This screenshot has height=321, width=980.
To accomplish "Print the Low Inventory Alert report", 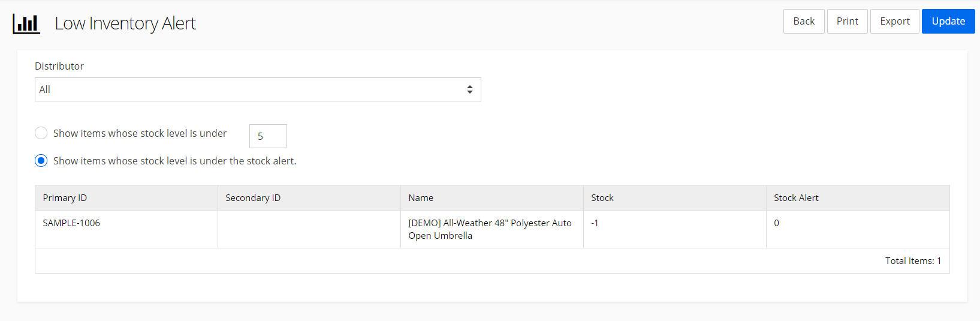I will pos(848,22).
